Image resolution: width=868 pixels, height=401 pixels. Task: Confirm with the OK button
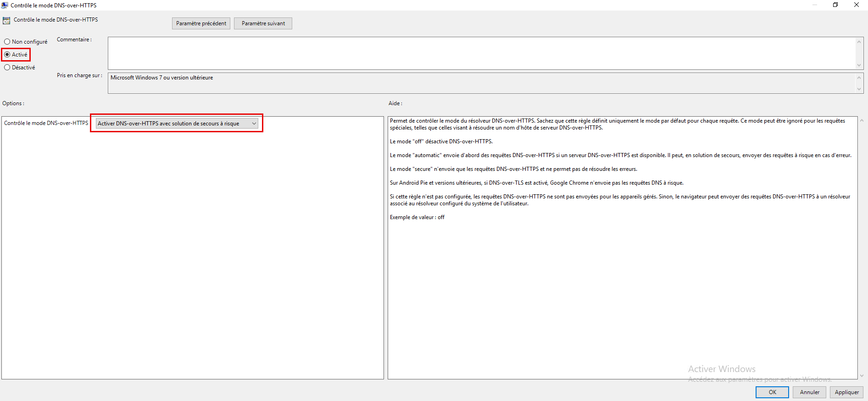tap(772, 392)
